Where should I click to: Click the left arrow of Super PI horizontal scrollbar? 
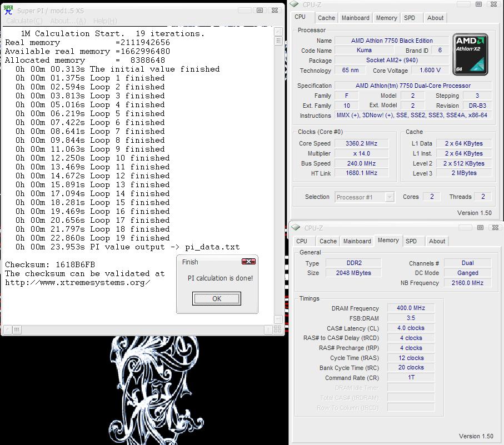(8, 329)
